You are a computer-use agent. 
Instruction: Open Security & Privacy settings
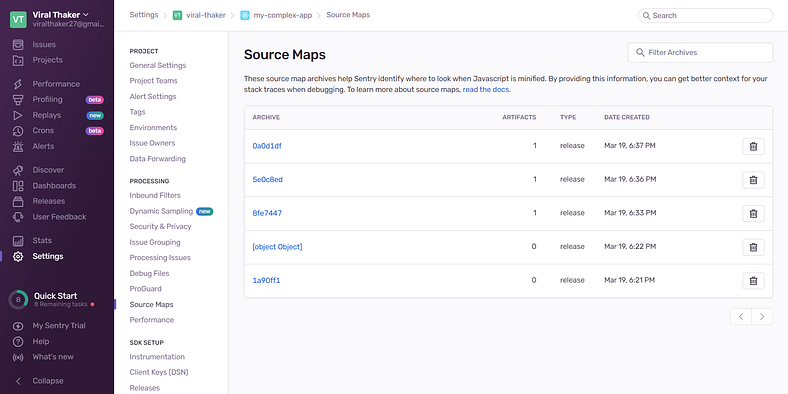160,227
